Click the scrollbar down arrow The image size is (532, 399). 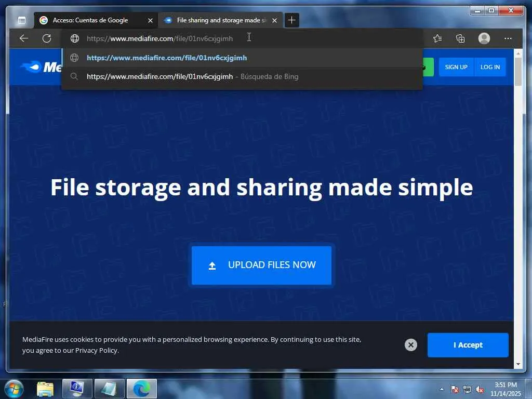click(x=518, y=364)
